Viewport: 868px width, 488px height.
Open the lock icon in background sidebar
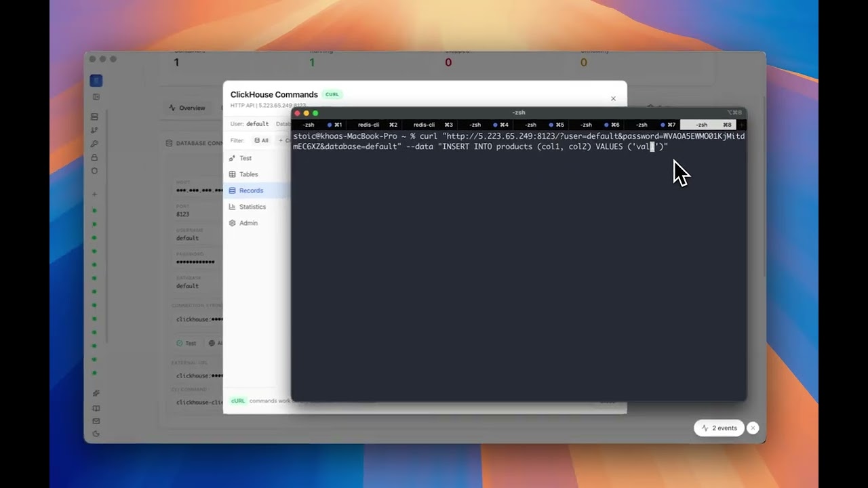click(94, 157)
